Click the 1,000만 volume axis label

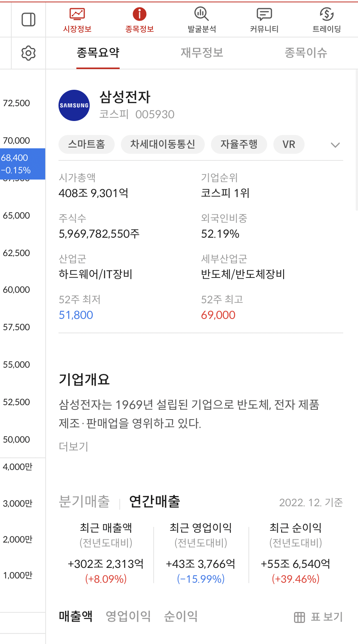pos(18,575)
